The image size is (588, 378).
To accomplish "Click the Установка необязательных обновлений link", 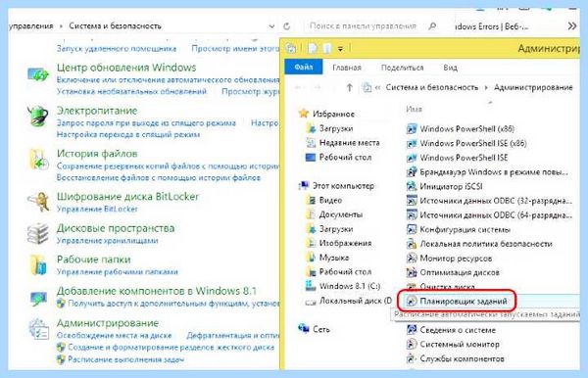I will pos(131,91).
